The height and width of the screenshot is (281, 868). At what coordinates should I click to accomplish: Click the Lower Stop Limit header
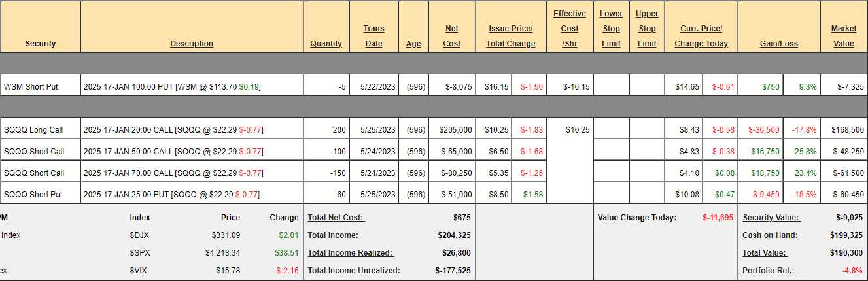(x=611, y=29)
